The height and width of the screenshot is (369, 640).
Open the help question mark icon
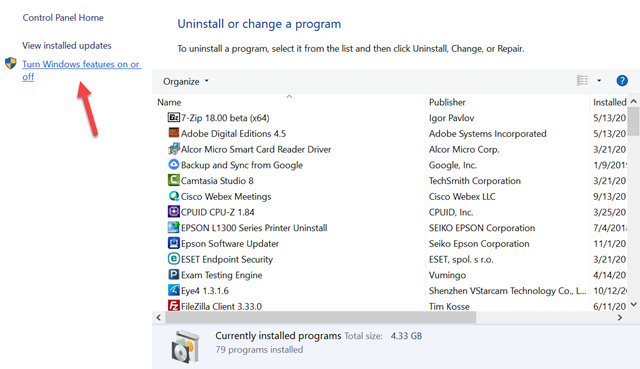coord(622,81)
